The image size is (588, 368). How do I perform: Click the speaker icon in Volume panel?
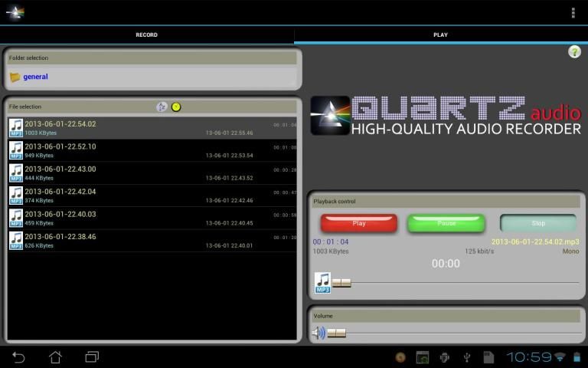click(x=318, y=333)
